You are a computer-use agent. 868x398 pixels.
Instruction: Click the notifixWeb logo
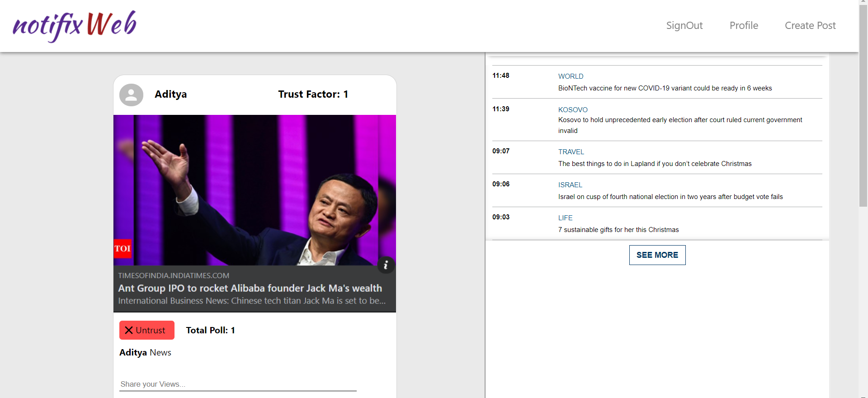75,26
